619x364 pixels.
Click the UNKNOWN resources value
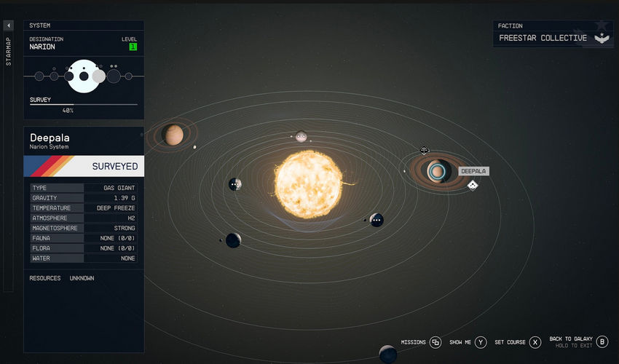(x=82, y=278)
